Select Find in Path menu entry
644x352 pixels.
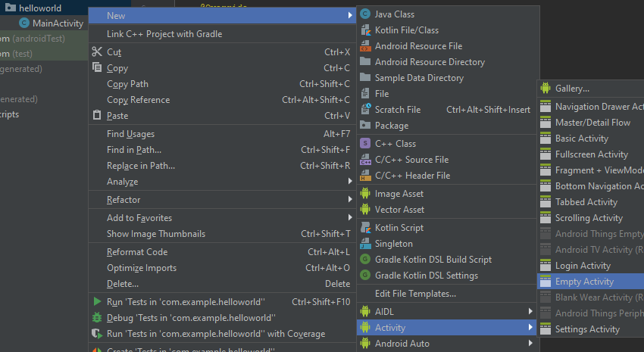[134, 150]
